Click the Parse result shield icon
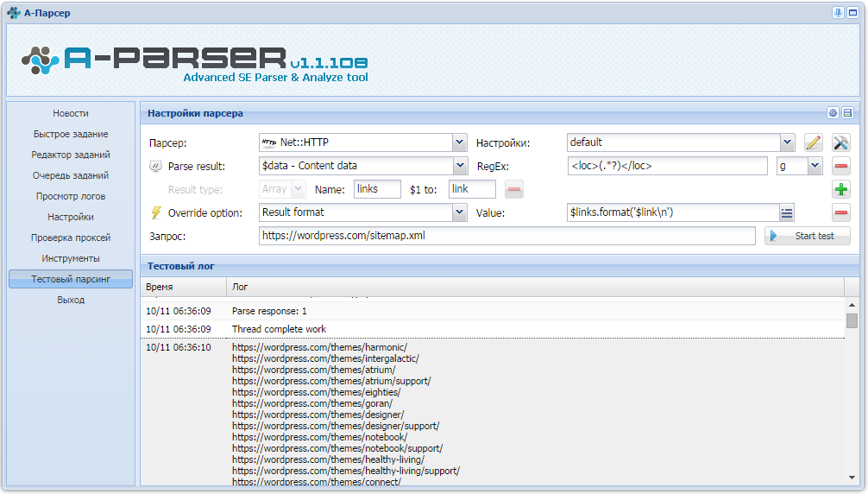 (x=155, y=166)
